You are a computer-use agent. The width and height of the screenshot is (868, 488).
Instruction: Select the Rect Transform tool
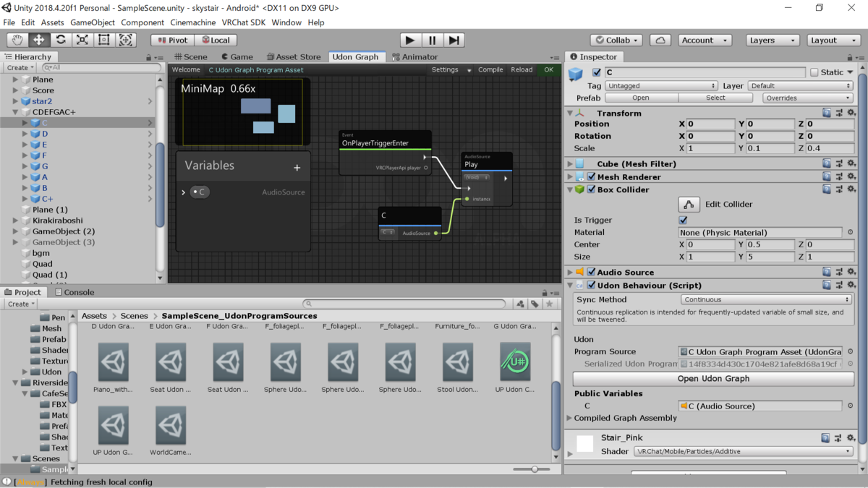[104, 40]
